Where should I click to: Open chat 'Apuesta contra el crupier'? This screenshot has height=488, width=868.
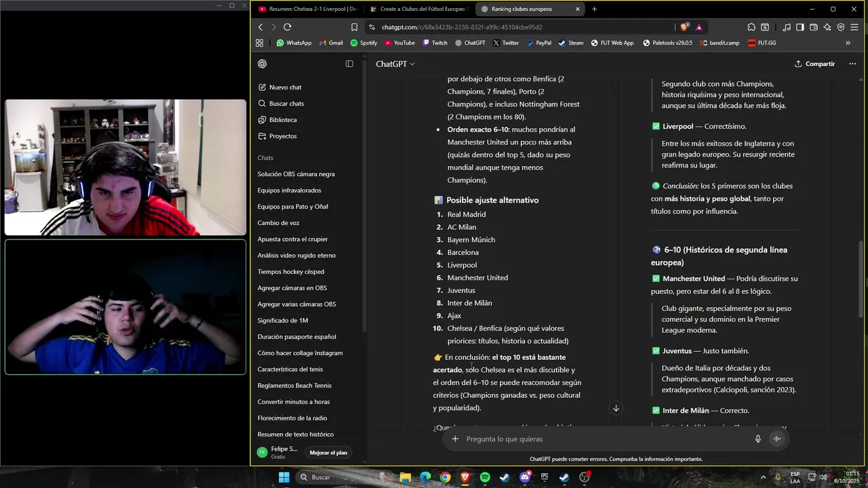pos(292,239)
